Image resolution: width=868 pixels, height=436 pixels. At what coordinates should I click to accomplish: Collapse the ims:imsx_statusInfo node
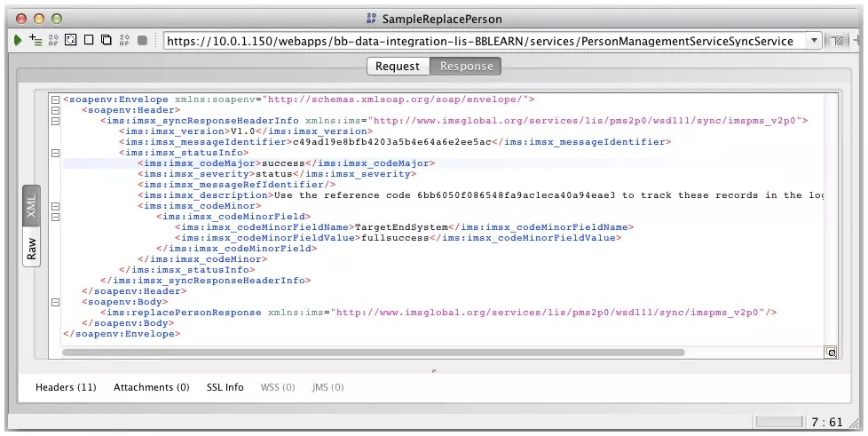55,153
